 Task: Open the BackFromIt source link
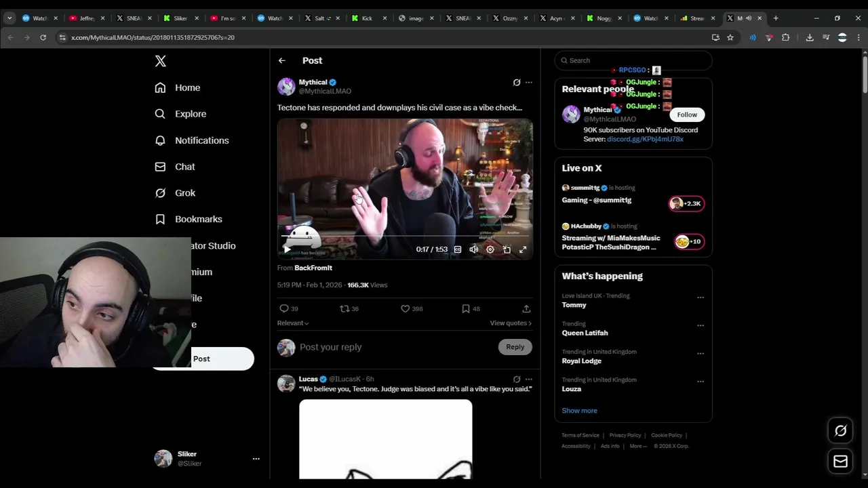pyautogui.click(x=313, y=268)
